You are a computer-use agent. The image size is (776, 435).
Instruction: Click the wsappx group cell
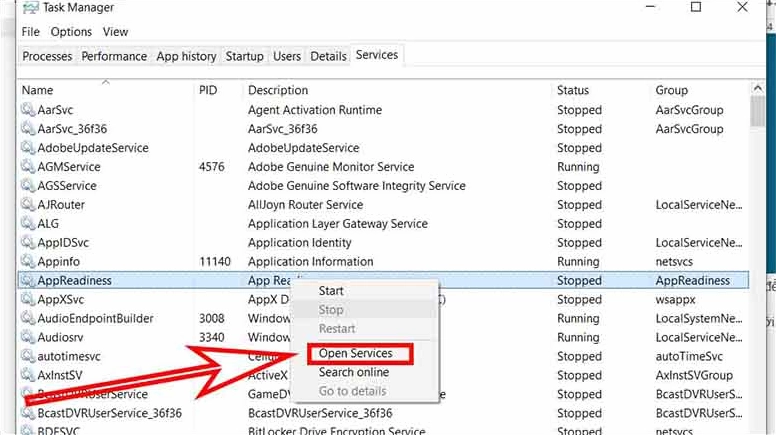click(675, 299)
